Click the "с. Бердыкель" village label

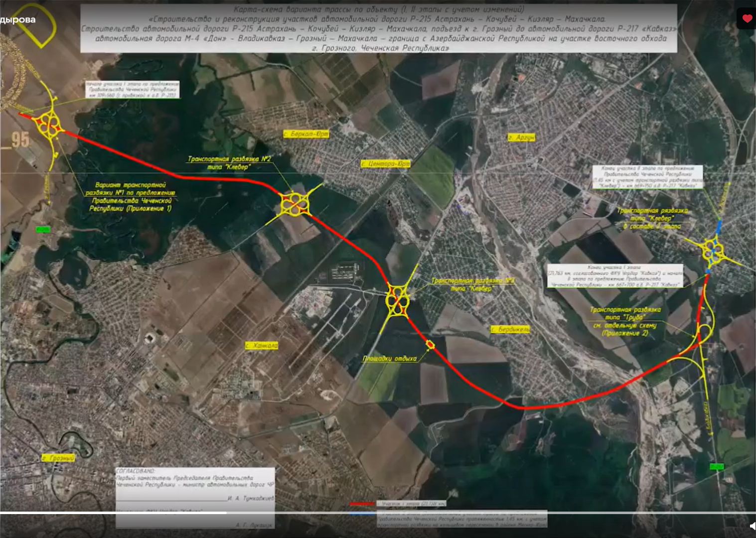coord(510,329)
